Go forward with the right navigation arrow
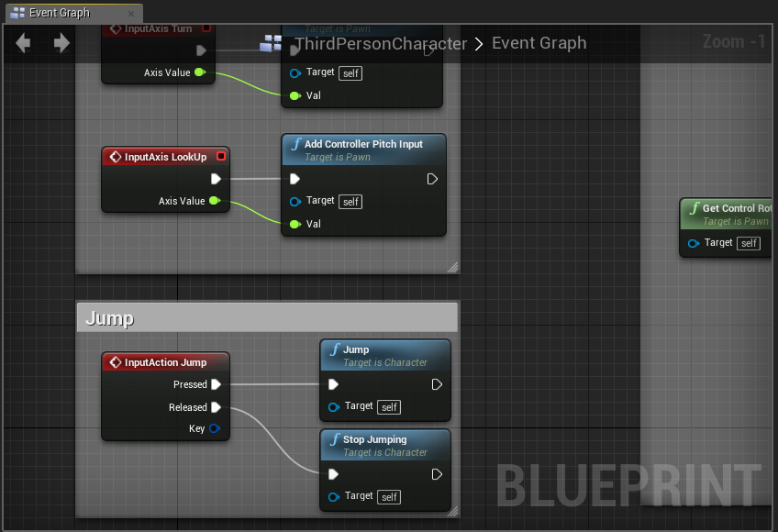The width and height of the screenshot is (778, 532). pos(61,43)
